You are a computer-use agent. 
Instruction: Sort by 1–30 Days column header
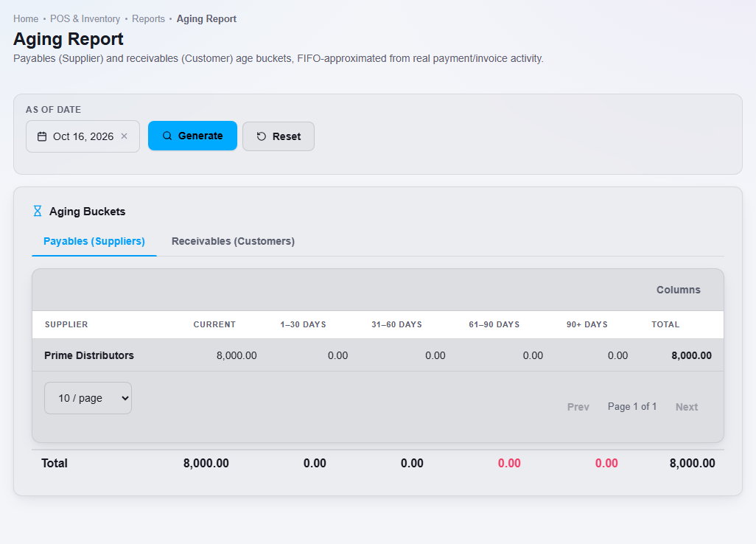click(x=304, y=324)
